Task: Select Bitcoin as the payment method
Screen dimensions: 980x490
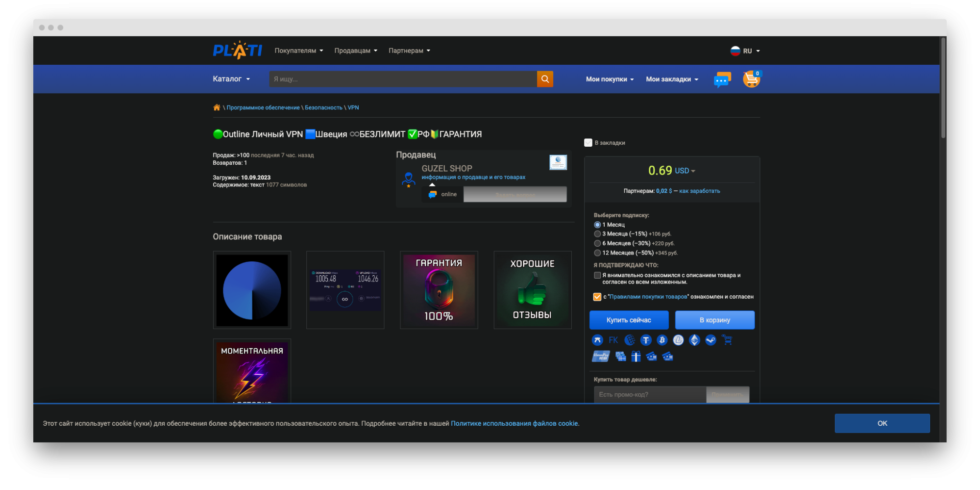Action: click(x=662, y=340)
